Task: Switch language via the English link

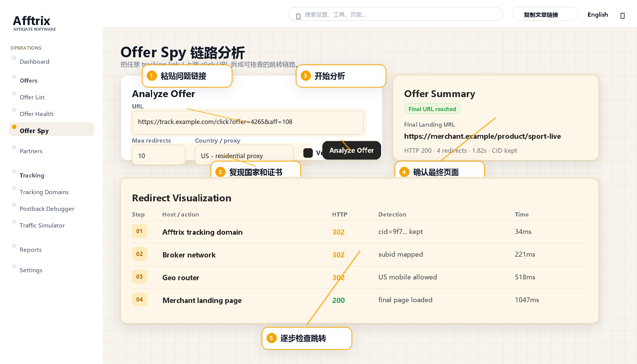Action: pos(598,14)
